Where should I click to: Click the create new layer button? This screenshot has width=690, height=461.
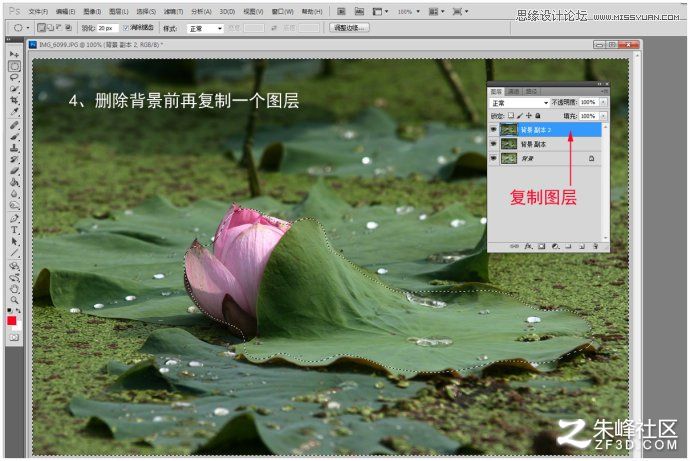582,247
